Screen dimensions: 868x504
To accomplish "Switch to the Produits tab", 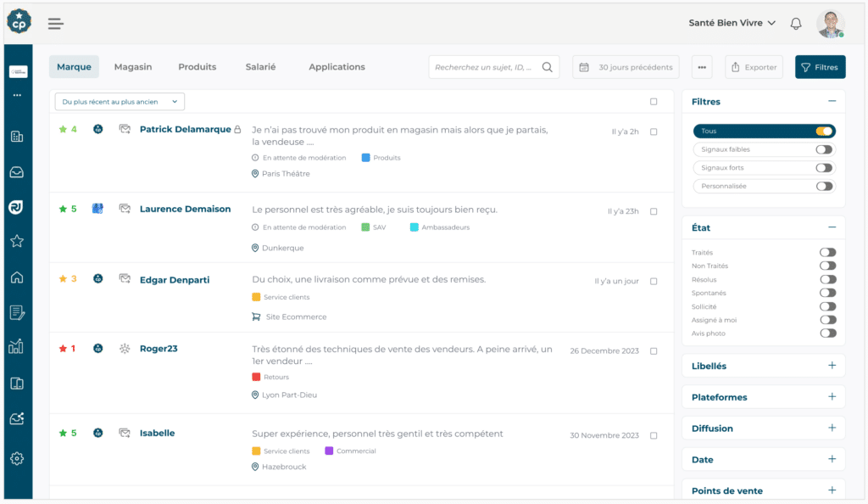I will pyautogui.click(x=197, y=66).
